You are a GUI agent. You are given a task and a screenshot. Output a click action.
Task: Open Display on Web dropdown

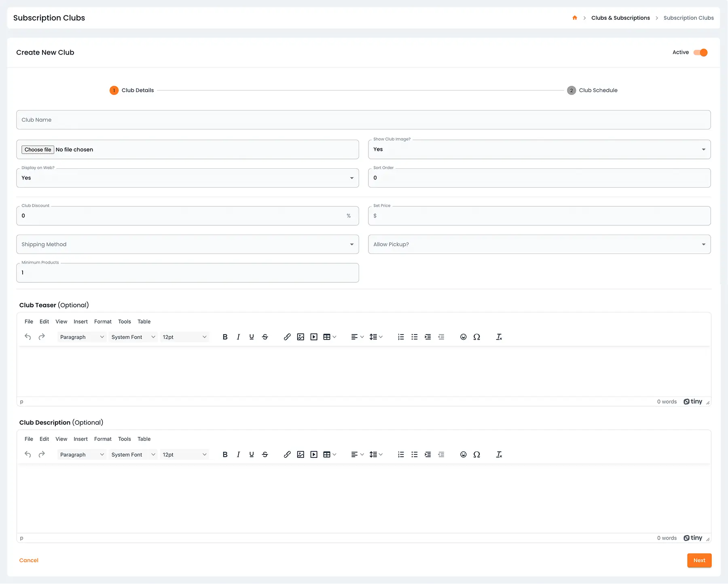click(188, 178)
